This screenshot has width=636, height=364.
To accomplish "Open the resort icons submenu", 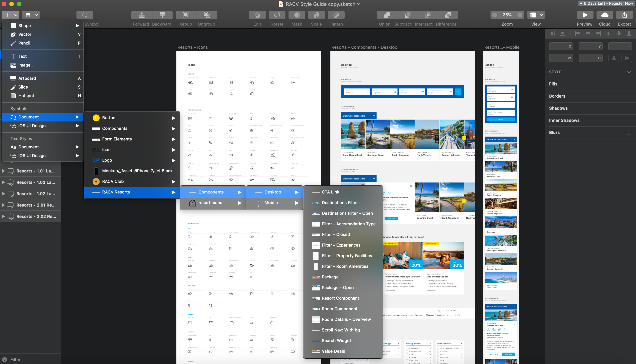I will [213, 203].
